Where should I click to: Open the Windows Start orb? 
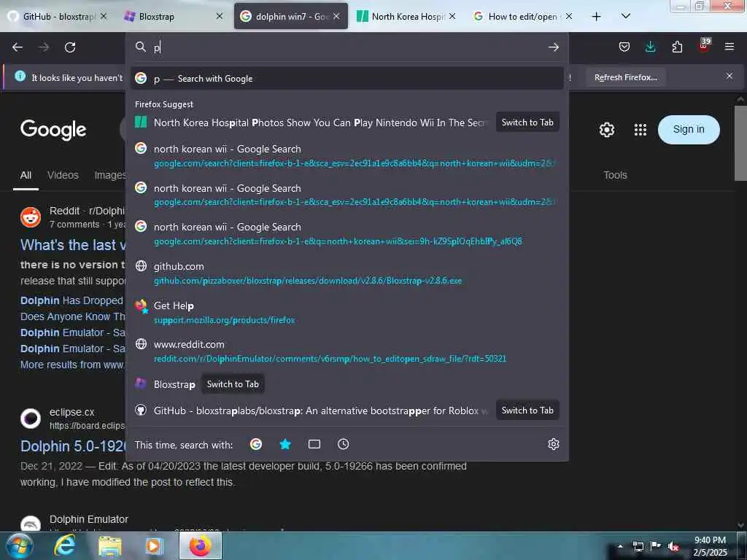tap(20, 546)
